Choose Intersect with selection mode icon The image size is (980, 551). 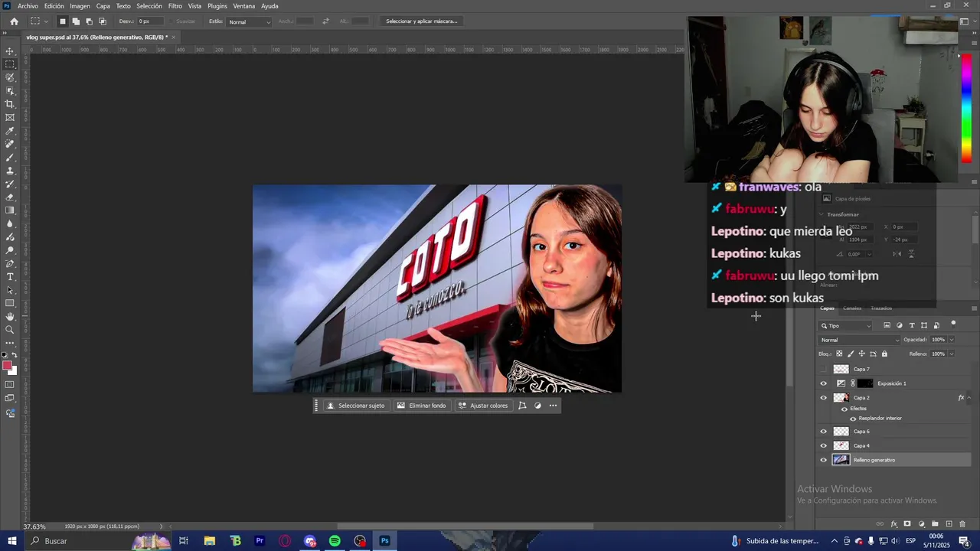pos(103,21)
